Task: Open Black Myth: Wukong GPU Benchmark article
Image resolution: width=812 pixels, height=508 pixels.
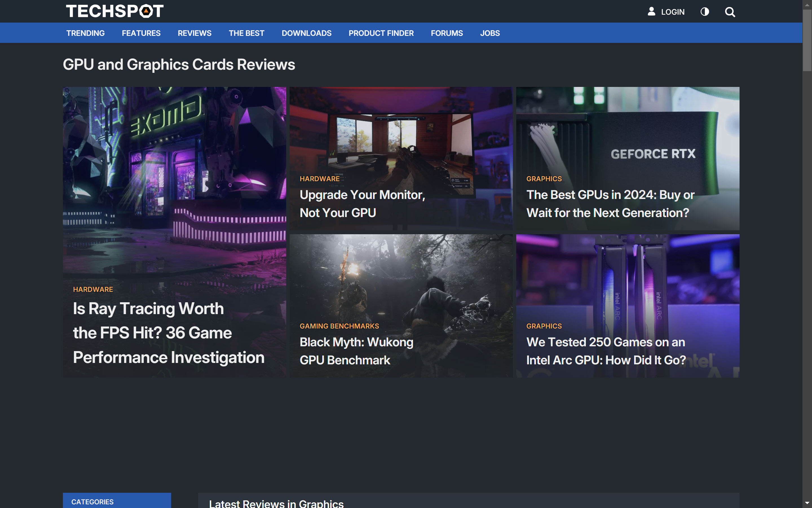Action: [356, 351]
